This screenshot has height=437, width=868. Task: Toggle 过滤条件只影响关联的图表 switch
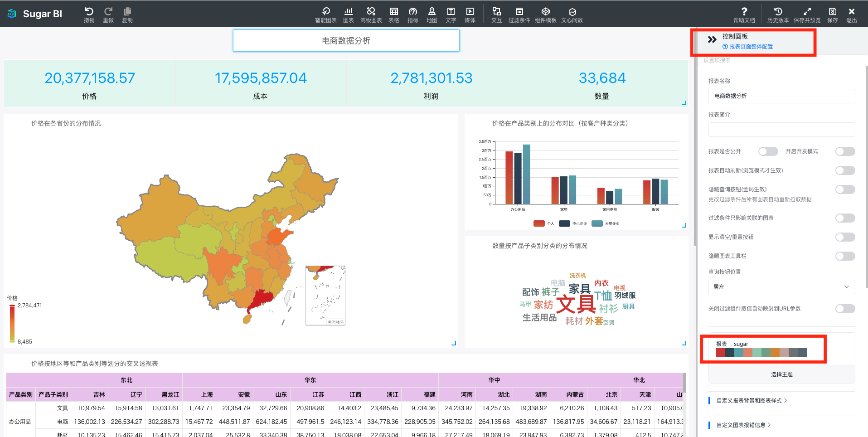tap(845, 218)
